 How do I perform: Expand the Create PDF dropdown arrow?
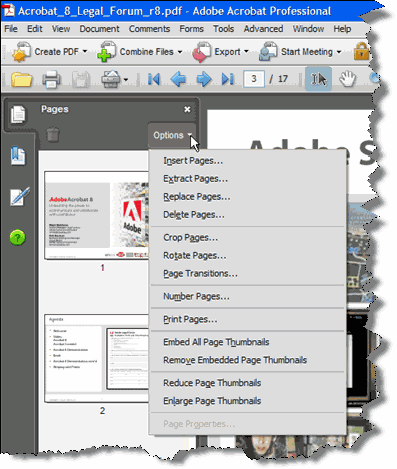(x=85, y=51)
